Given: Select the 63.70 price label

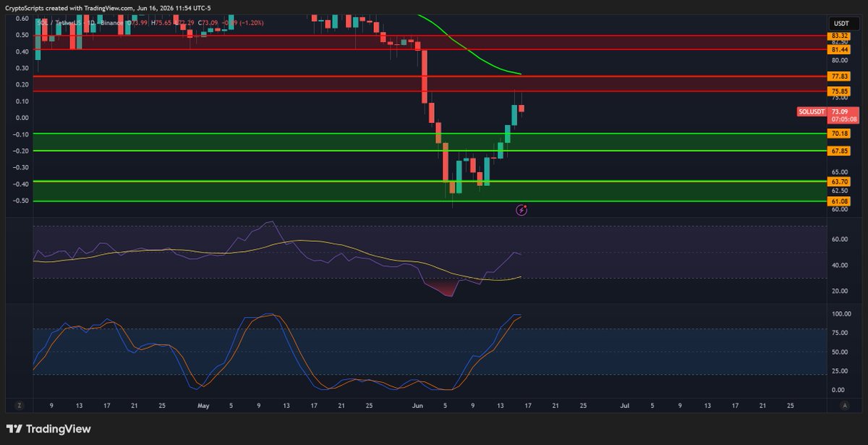Looking at the screenshot, I should click(x=840, y=182).
